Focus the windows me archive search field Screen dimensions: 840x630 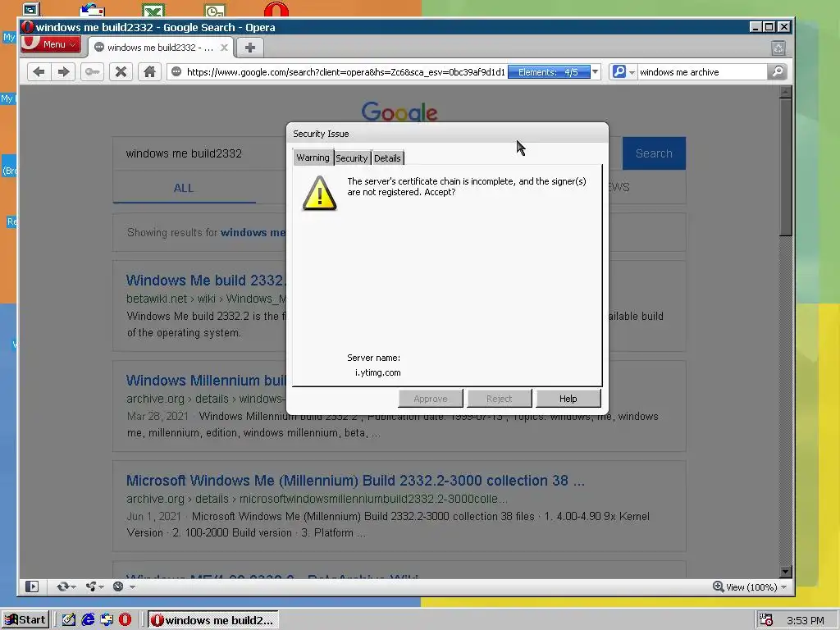coord(702,72)
